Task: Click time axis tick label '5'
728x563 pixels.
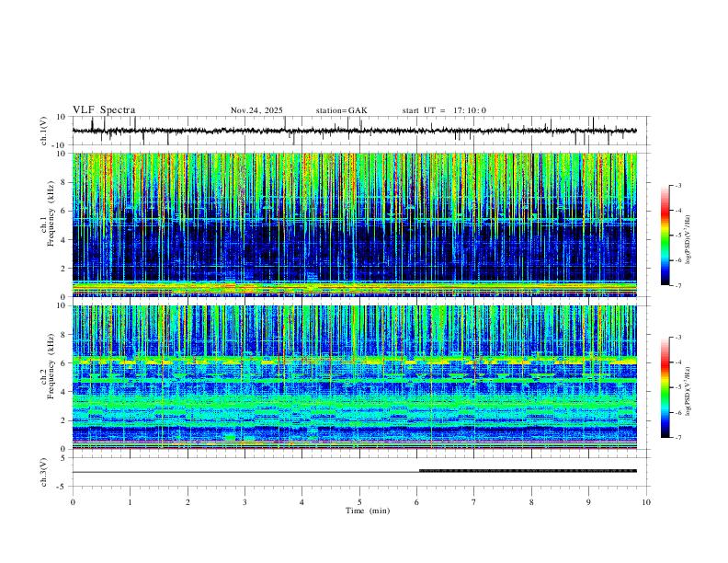Action: [359, 502]
